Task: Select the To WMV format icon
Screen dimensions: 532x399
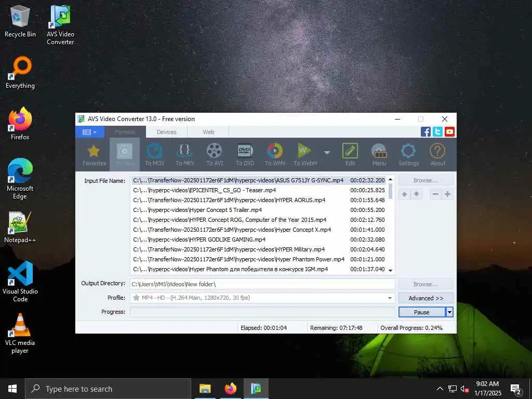Action: click(275, 155)
